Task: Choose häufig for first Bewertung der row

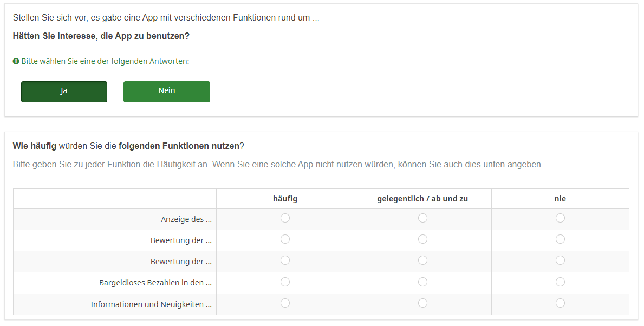Action: tap(285, 239)
